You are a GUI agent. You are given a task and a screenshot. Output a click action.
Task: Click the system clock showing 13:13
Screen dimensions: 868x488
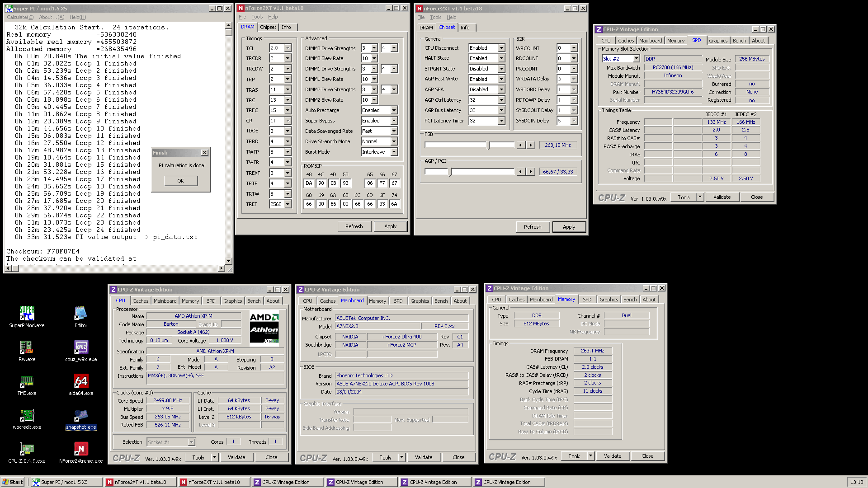click(857, 482)
